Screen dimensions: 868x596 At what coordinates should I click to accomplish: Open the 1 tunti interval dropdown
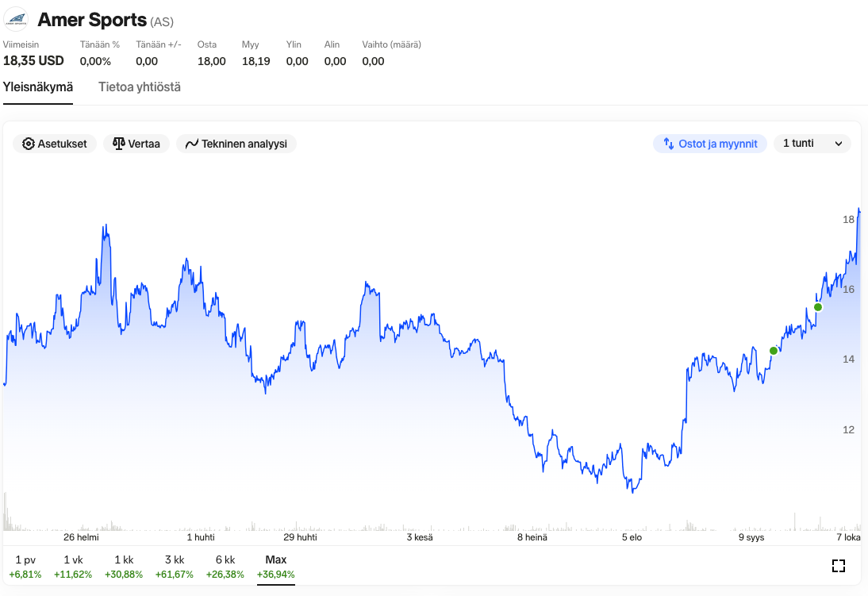coord(812,144)
